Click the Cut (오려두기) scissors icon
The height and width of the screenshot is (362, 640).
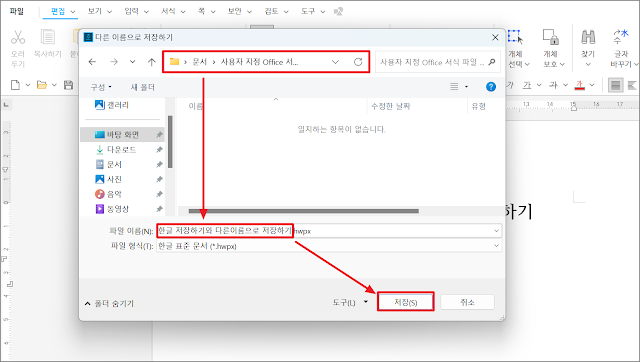(18, 37)
